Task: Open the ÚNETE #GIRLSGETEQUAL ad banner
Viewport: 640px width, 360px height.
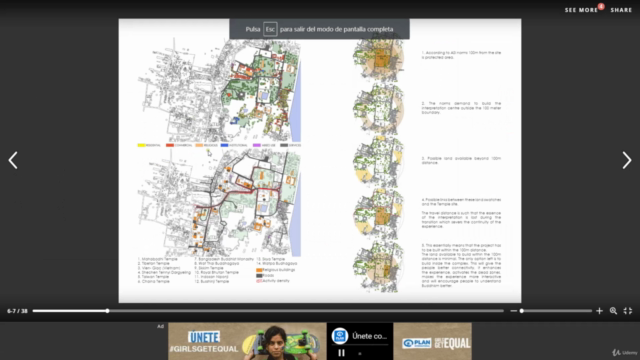Action: [247, 342]
